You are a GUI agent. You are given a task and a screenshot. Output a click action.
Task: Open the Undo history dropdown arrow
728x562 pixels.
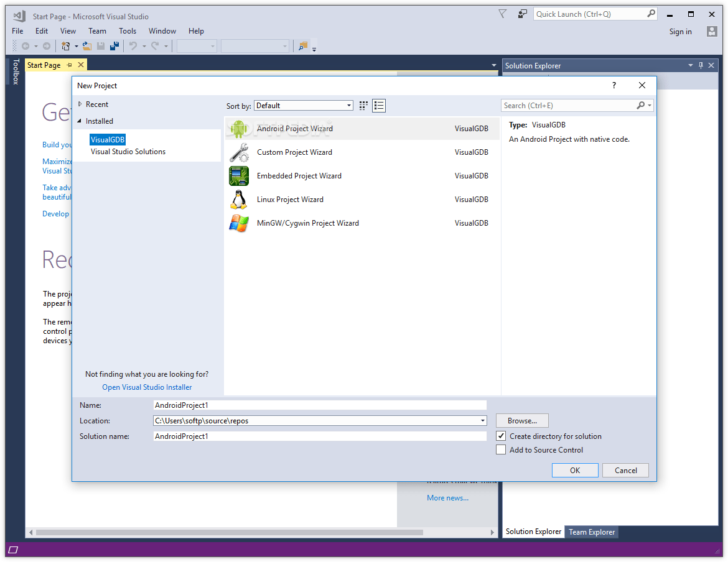point(144,46)
